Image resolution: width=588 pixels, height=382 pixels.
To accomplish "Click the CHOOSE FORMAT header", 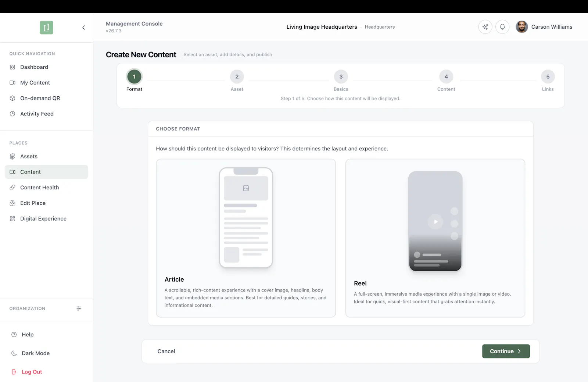I will (178, 129).
